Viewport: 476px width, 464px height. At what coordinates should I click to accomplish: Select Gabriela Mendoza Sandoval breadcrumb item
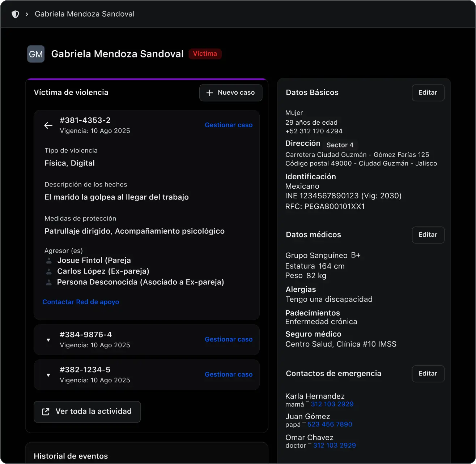point(85,14)
